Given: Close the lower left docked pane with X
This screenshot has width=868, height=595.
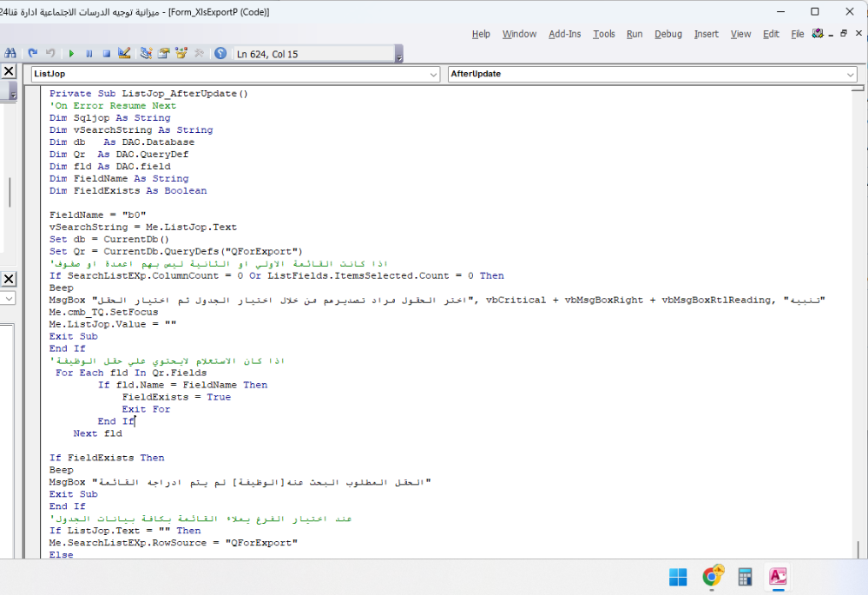Looking at the screenshot, I should pyautogui.click(x=9, y=279).
